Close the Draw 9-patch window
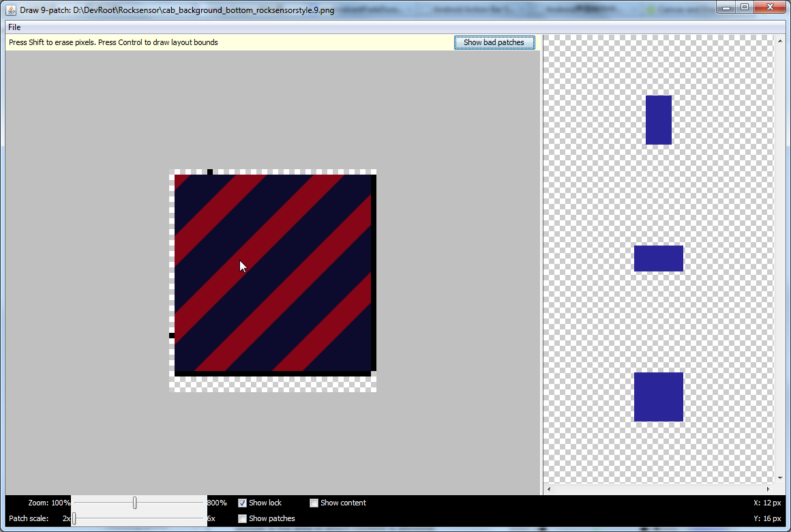Viewport: 791px width, 532px height. pyautogui.click(x=770, y=7)
